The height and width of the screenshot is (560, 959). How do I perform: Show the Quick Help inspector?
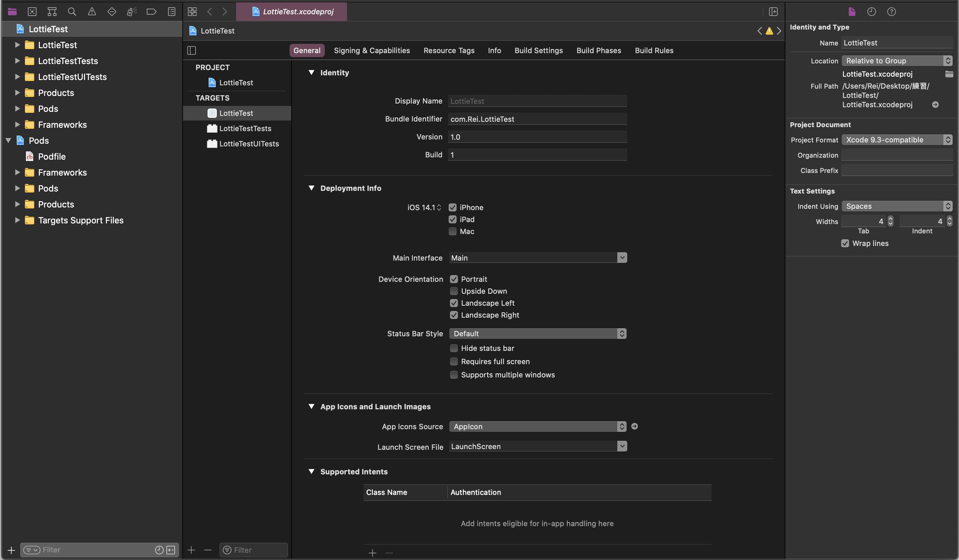click(891, 12)
